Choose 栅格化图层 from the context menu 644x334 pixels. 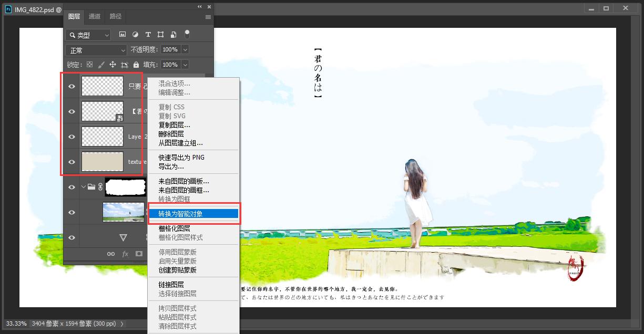(x=174, y=228)
